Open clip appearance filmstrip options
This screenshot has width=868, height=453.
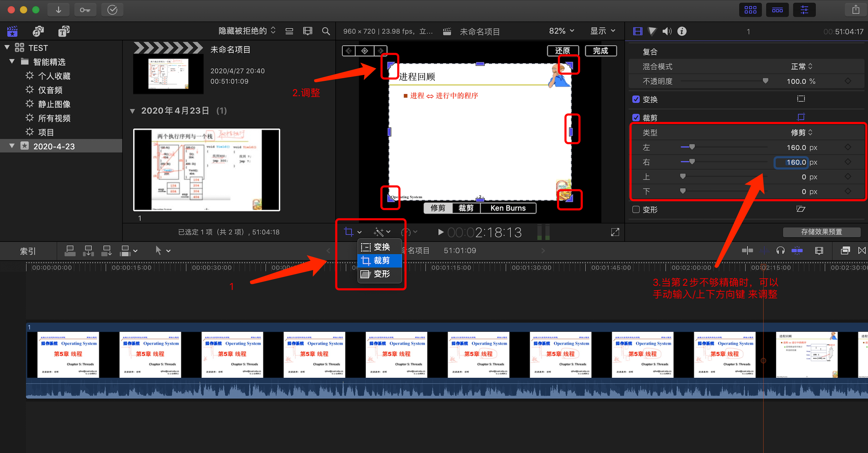tap(307, 31)
